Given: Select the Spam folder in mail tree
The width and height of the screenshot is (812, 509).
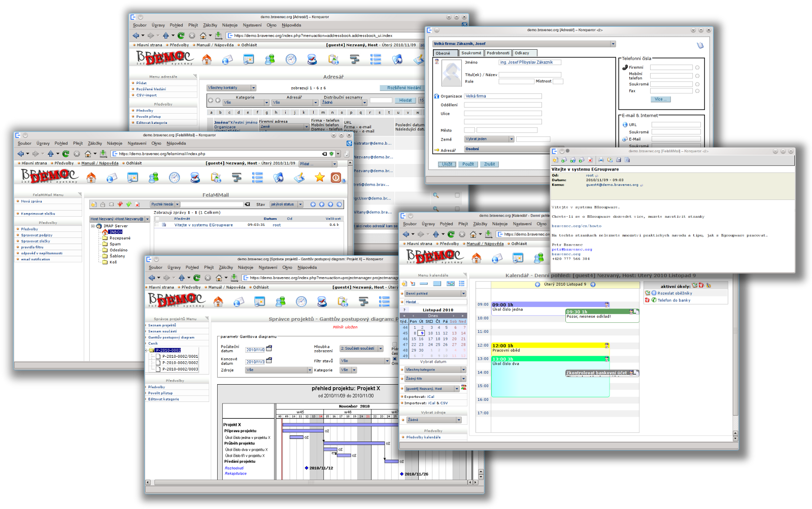Looking at the screenshot, I should (x=116, y=244).
